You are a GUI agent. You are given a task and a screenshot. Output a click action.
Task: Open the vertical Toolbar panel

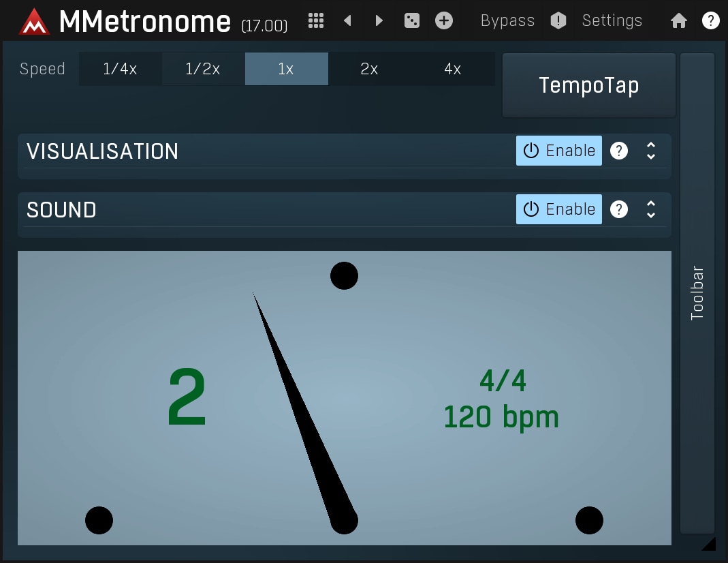click(x=697, y=293)
